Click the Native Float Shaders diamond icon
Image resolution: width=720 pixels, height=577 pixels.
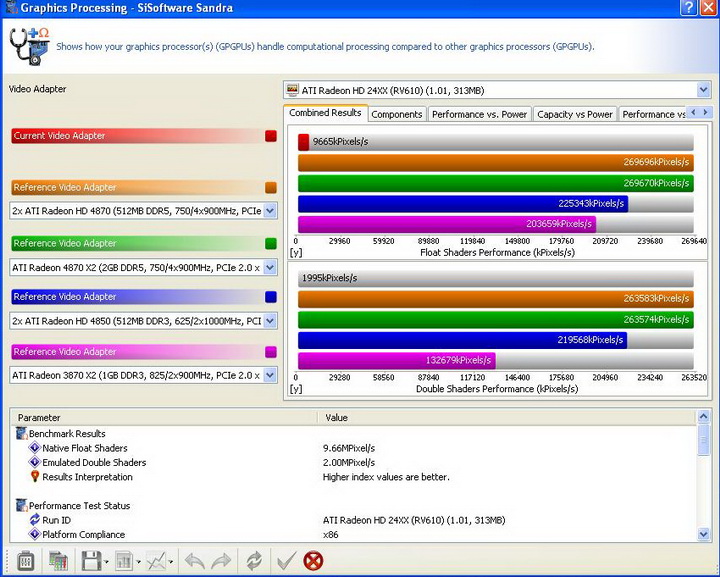[34, 448]
